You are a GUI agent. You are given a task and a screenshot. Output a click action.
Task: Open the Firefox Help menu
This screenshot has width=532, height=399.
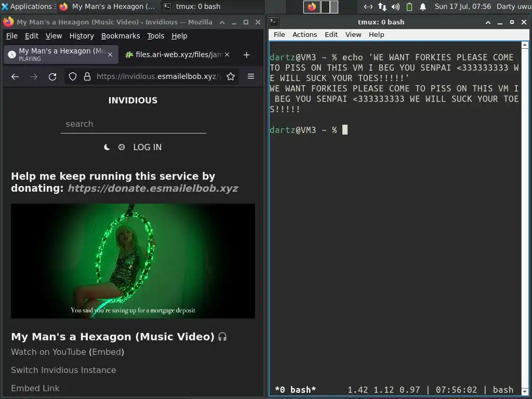179,36
